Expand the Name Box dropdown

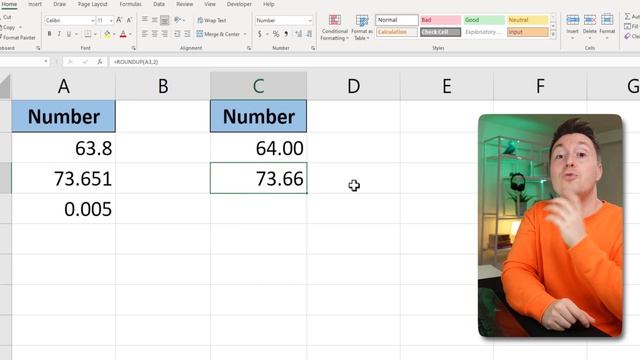point(46,62)
